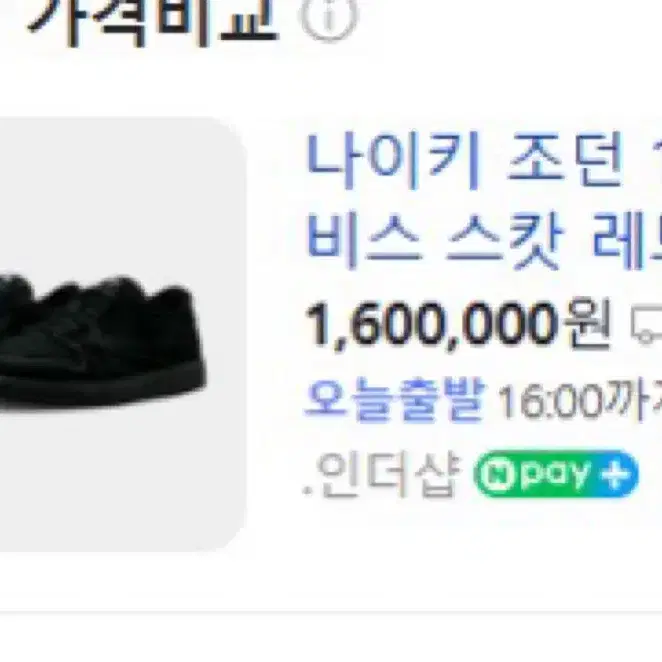Click the word 나이키 in title
The height and width of the screenshot is (662, 662).
pyautogui.click(x=393, y=160)
